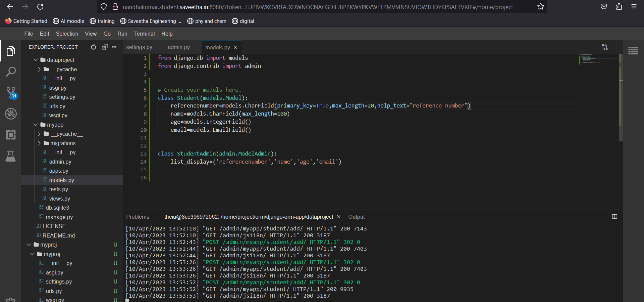Image resolution: width=644 pixels, height=302 pixels.
Task: Open db.sqlite3 in the Explorer
Action: click(x=57, y=208)
